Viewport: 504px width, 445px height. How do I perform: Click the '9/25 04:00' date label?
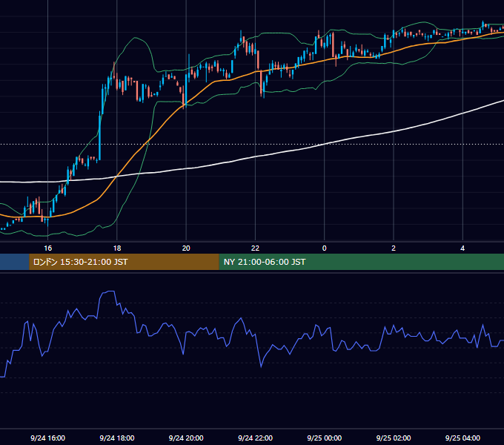(462, 438)
